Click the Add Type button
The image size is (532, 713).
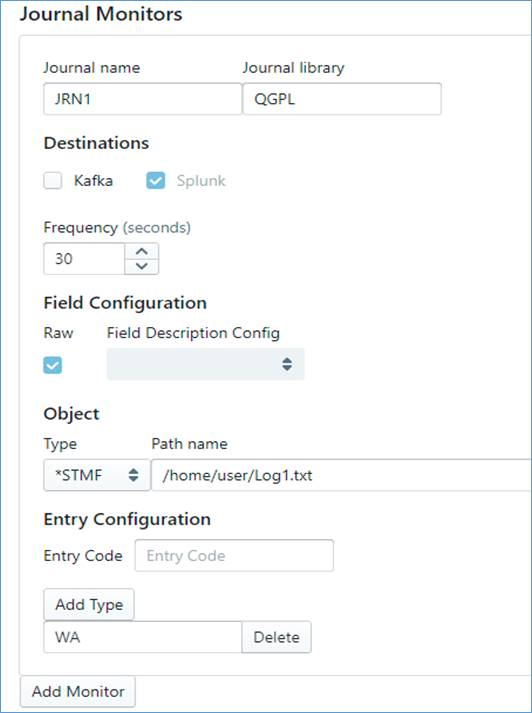pos(89,604)
